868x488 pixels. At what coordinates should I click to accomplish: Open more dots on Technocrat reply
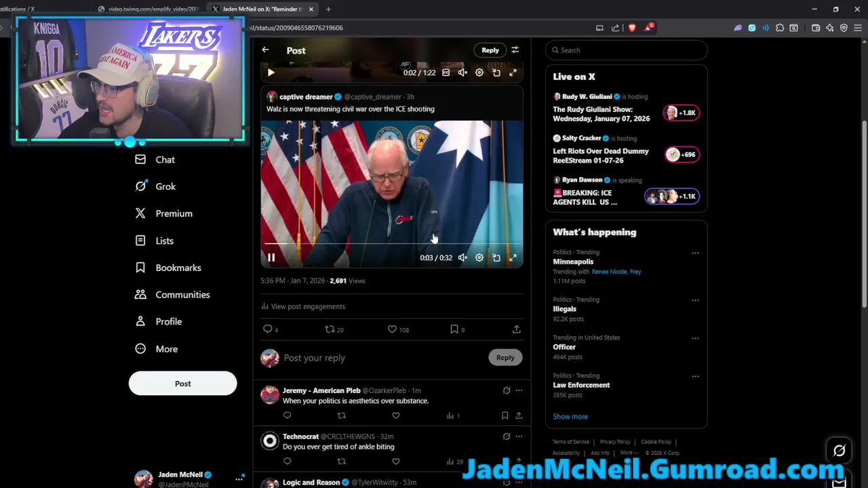point(519,436)
